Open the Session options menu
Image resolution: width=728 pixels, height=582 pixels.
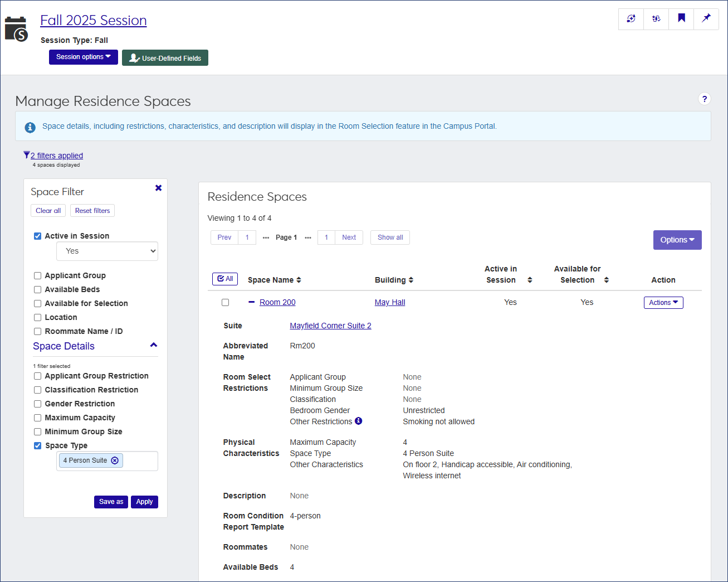pyautogui.click(x=83, y=57)
